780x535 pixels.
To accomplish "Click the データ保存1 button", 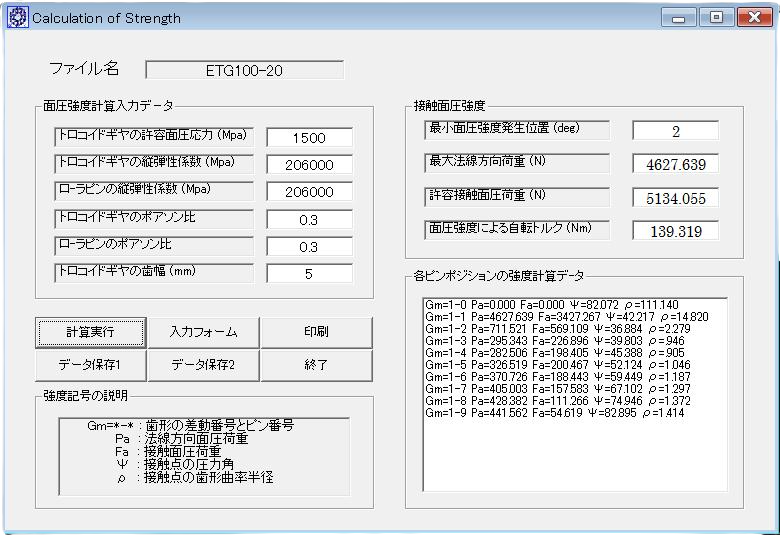I will click(x=91, y=365).
